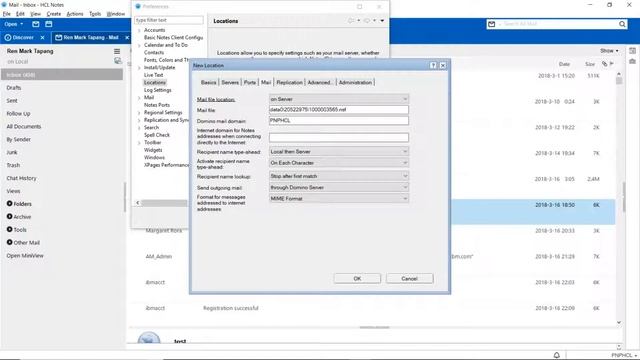Image resolution: width=640 pixels, height=360 pixels.
Task: Click the Preferences forward navigation arrow
Action: [x=367, y=20]
